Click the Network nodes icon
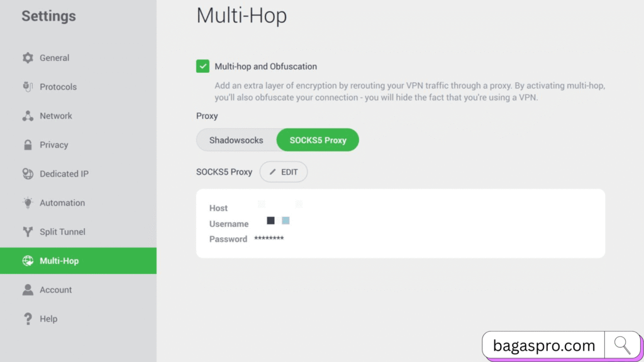 coord(28,116)
